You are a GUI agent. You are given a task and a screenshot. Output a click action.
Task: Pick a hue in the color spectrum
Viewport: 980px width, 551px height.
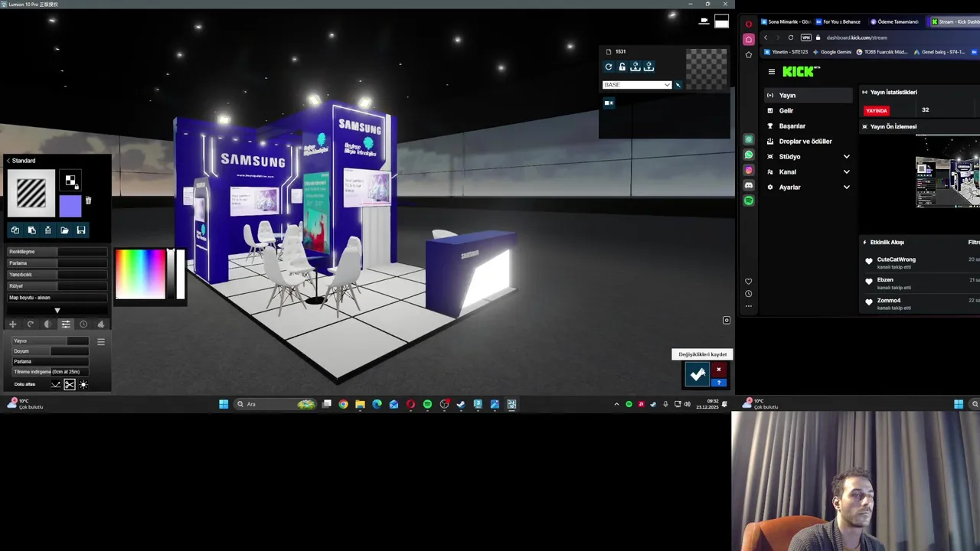coord(141,274)
